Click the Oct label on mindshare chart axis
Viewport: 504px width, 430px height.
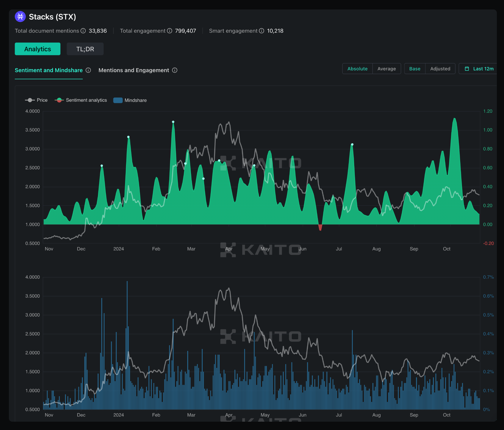coord(447,415)
